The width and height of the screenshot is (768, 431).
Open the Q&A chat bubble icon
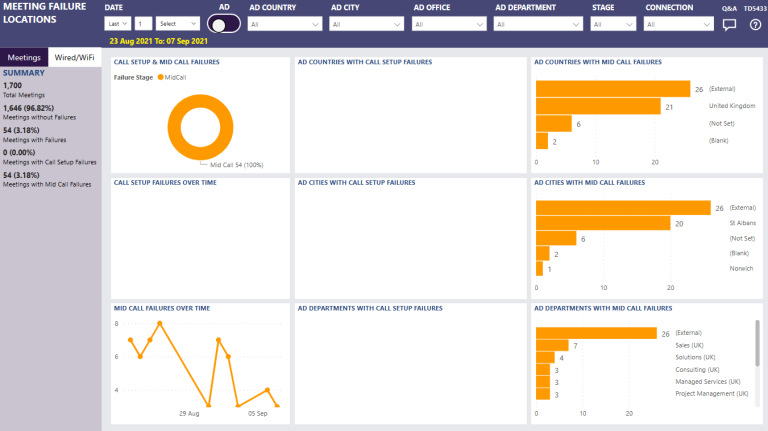coord(729,25)
